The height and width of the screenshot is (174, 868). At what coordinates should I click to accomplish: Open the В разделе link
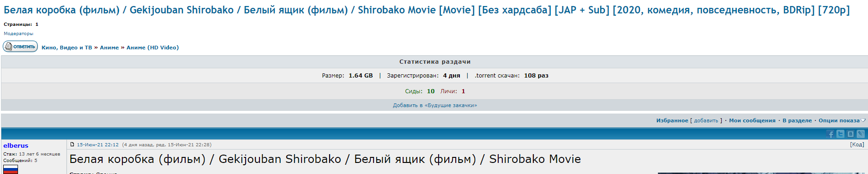click(x=797, y=120)
